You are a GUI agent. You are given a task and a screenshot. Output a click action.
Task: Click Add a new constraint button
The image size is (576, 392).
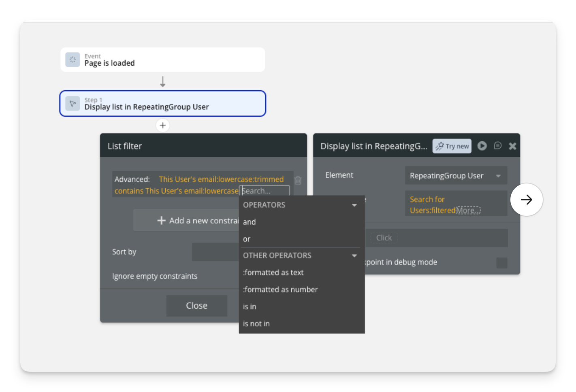tap(186, 221)
